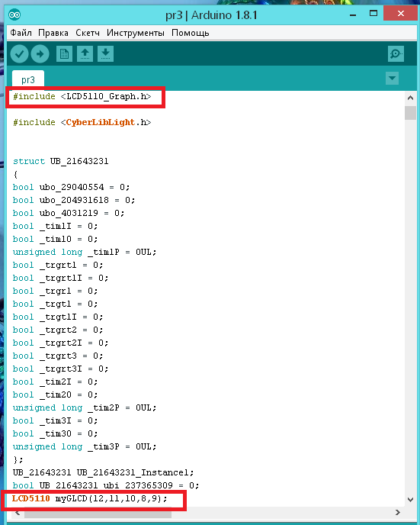Click the line bool _trgrt2 = 0;

coord(58,330)
